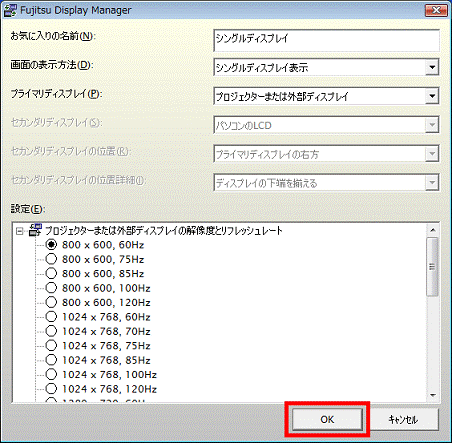The image size is (452, 443).
Task: Open the セカンダリディスプレイの位置 dropdown arrow
Action: [432, 154]
